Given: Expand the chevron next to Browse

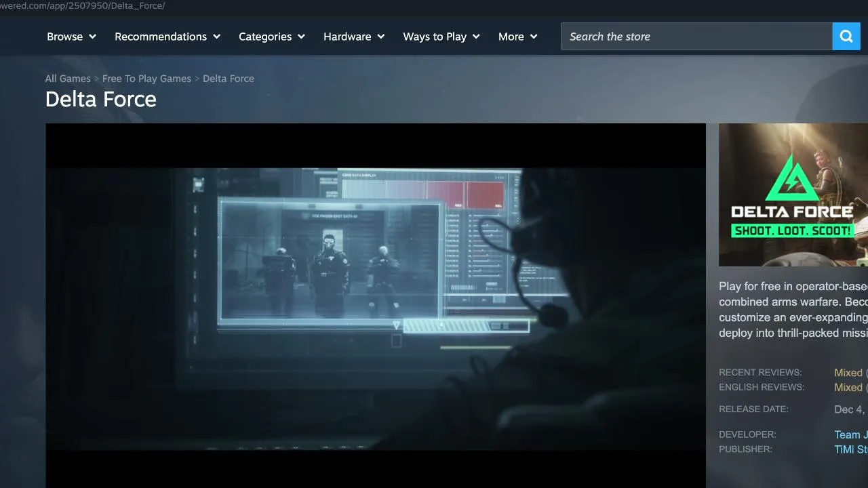Looking at the screenshot, I should 93,37.
